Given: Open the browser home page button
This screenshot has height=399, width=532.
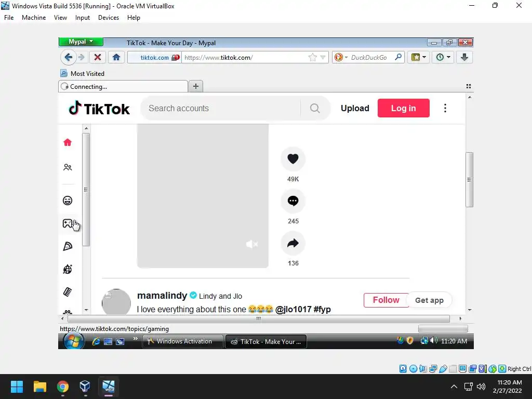Looking at the screenshot, I should click(116, 57).
